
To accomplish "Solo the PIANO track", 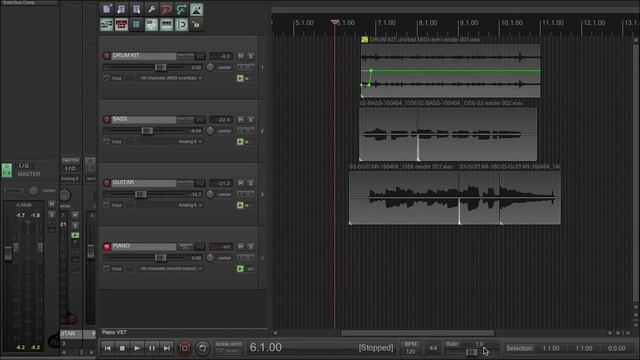I will [251, 247].
